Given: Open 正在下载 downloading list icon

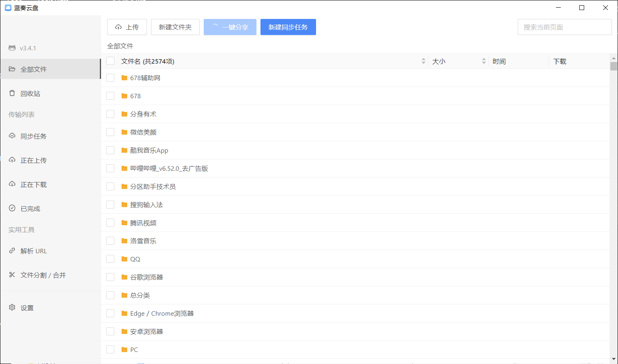Looking at the screenshot, I should tap(12, 184).
